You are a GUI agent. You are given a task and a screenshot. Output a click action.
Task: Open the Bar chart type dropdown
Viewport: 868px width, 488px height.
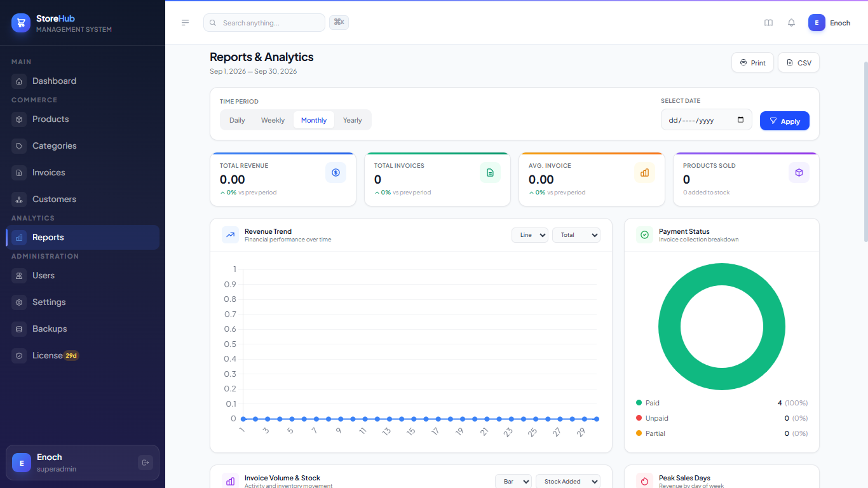point(513,482)
